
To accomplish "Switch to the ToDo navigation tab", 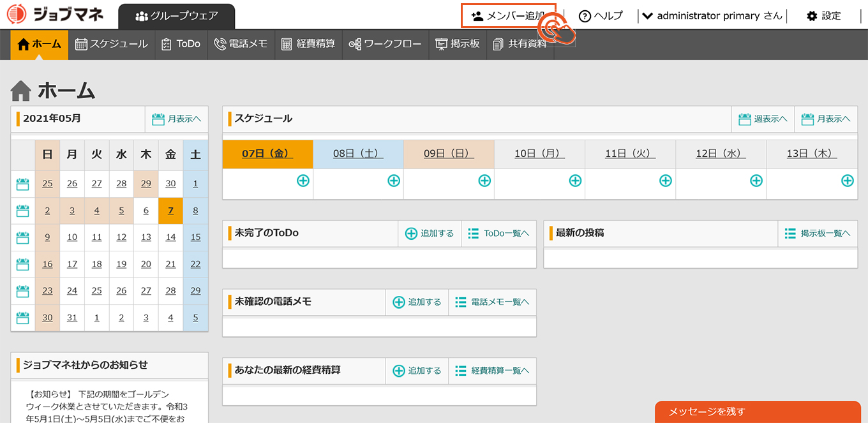I will 181,44.
